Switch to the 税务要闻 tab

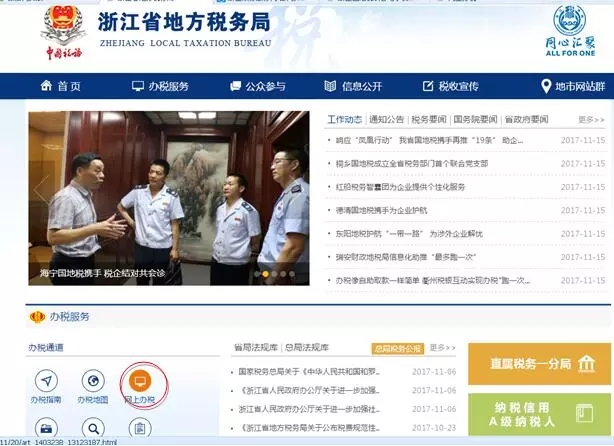pyautogui.click(x=429, y=119)
